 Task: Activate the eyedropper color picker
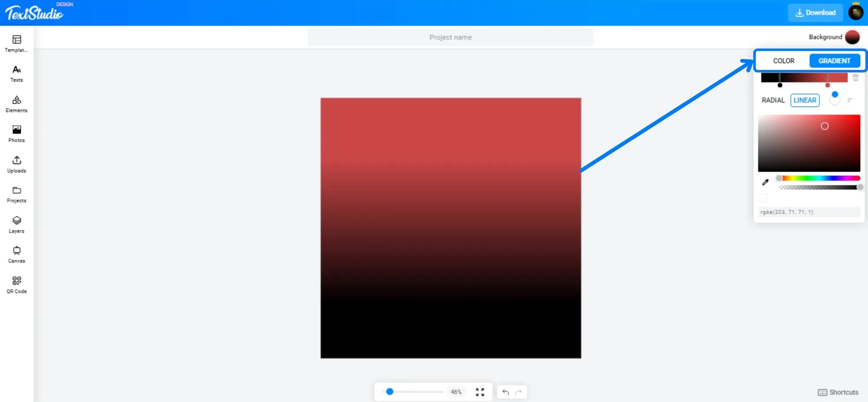[766, 182]
